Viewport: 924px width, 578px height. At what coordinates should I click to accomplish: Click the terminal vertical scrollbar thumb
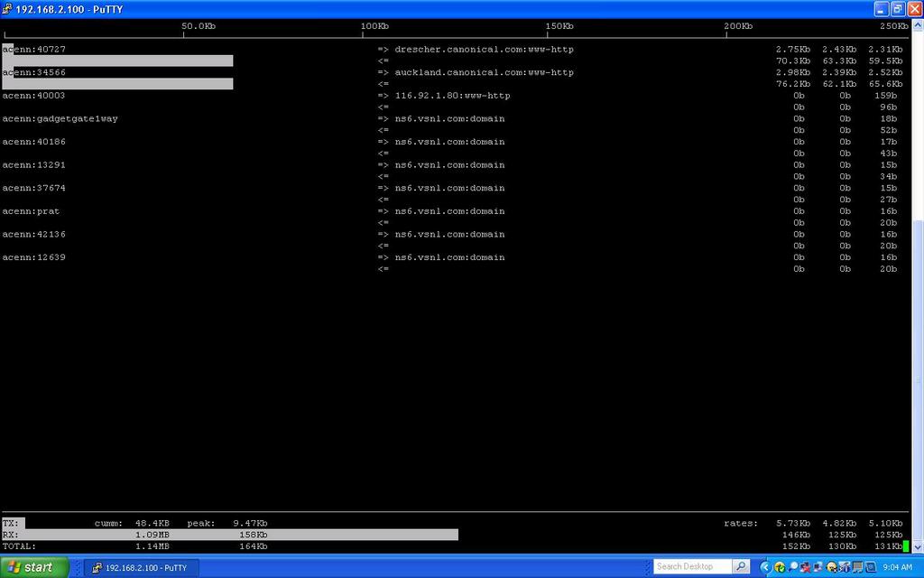pyautogui.click(x=918, y=379)
